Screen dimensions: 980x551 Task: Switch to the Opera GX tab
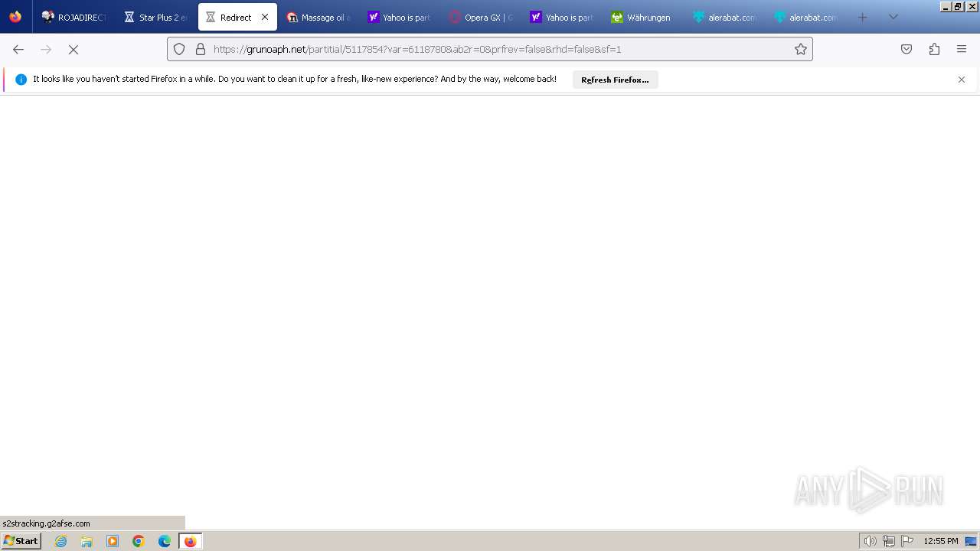(481, 17)
